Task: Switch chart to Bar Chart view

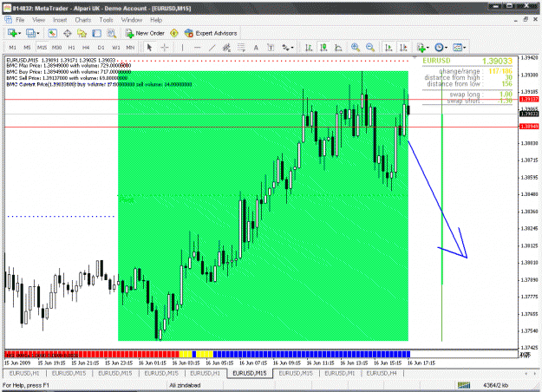Action: [309, 48]
